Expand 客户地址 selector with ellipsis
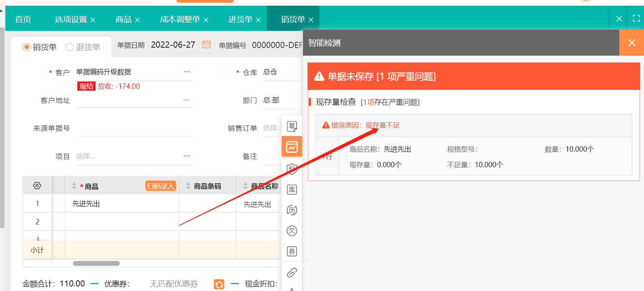This screenshot has width=644, height=291. point(186,100)
